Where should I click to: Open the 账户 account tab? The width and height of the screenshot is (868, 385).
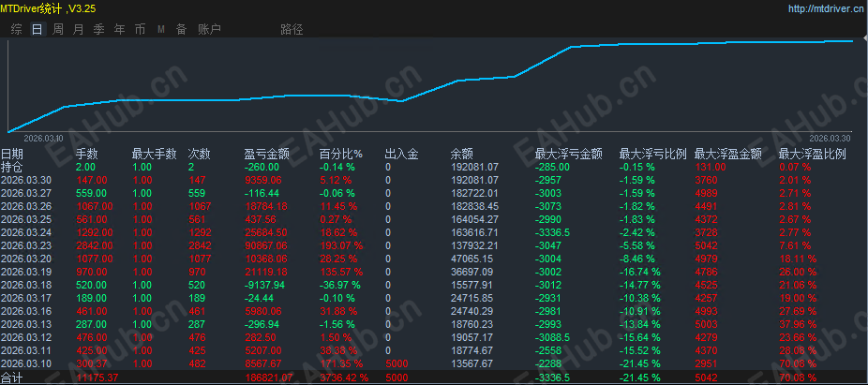click(x=209, y=29)
